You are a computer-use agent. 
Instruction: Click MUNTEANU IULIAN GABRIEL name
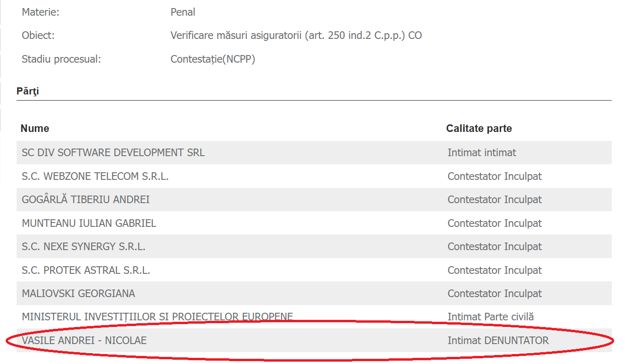click(89, 223)
